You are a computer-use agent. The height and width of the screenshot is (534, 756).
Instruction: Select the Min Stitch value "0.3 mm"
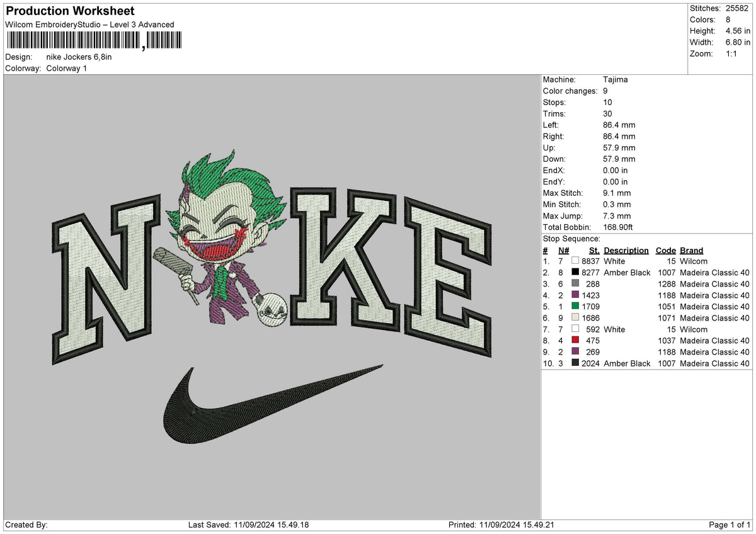(x=617, y=204)
